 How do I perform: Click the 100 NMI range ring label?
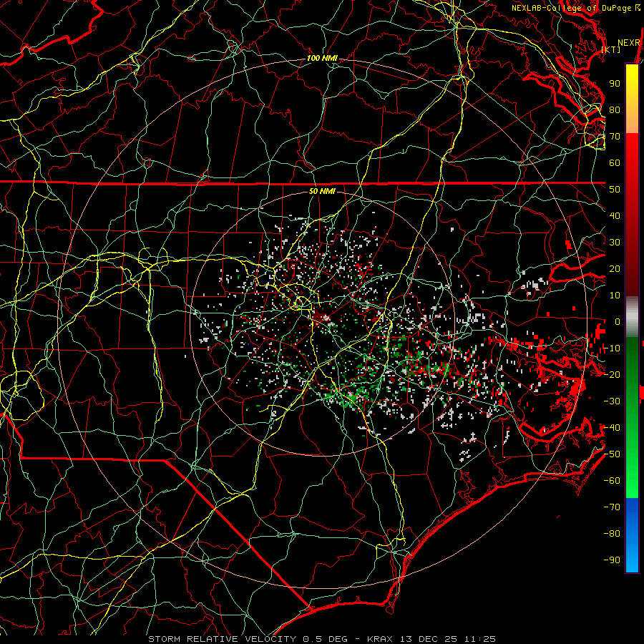322,58
